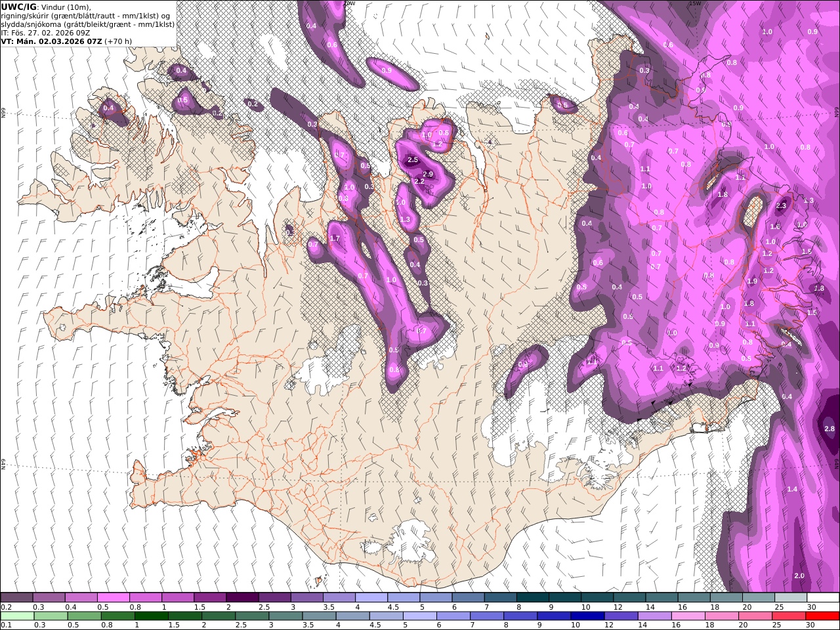This screenshot has width=840, height=630.
Task: Pick the bright red swatch at 30, lower legend
Action: point(822,616)
